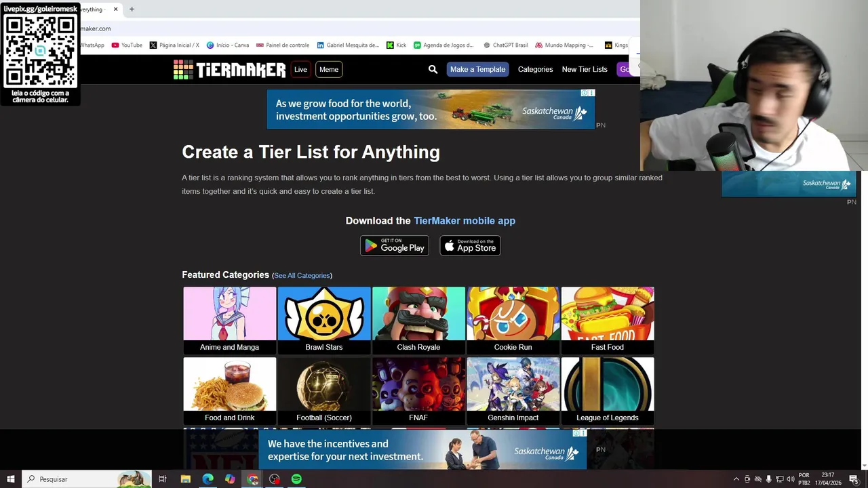Open the See All Categories link
The height and width of the screenshot is (488, 868).
(302, 275)
